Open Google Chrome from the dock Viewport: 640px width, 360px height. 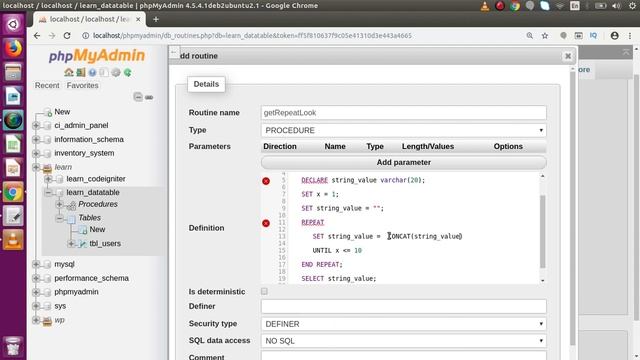[x=13, y=192]
